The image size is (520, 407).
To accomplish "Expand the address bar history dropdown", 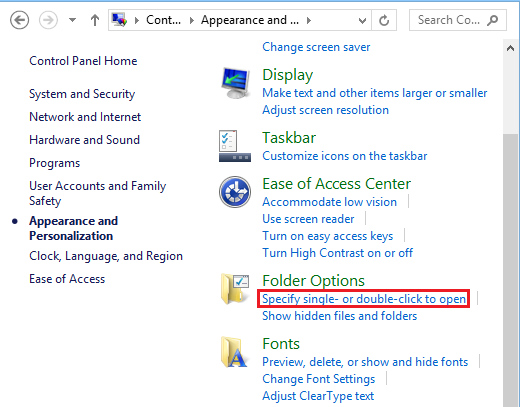I will (362, 21).
